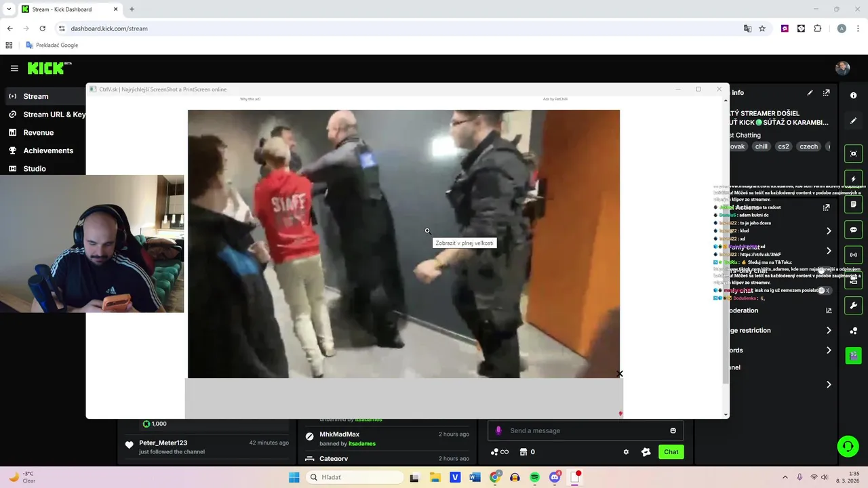Viewport: 868px width, 488px height.
Task: Select the czech tag chip
Action: (808, 146)
